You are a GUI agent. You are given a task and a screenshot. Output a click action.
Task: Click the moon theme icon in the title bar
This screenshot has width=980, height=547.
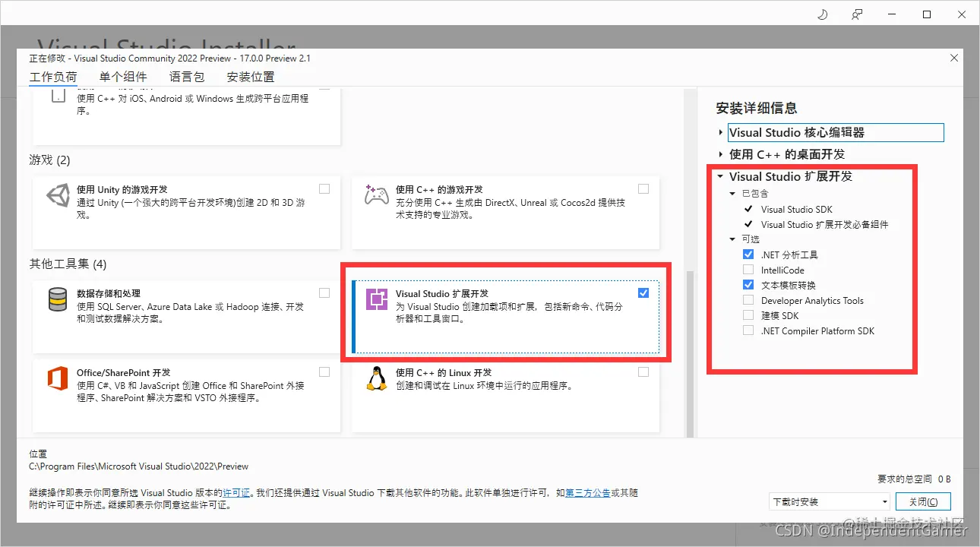click(x=823, y=14)
